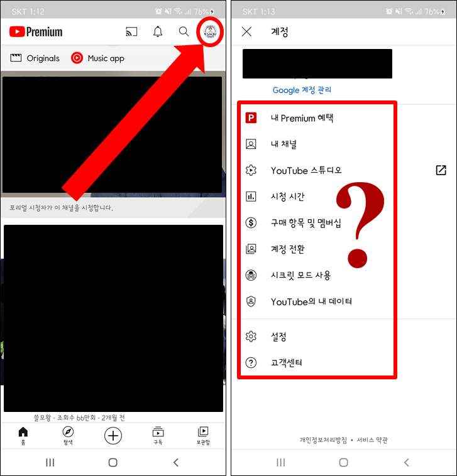Screen dimensions: 457x476
Task: Tap the 포리얼 시청자가 이 채널을 시청합니다 caption
Action: (61, 208)
